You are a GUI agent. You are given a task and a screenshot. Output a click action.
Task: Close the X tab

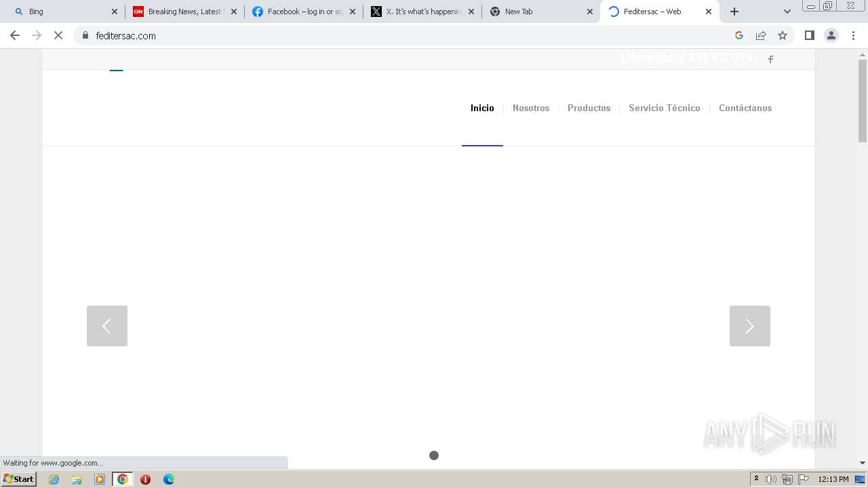point(471,12)
